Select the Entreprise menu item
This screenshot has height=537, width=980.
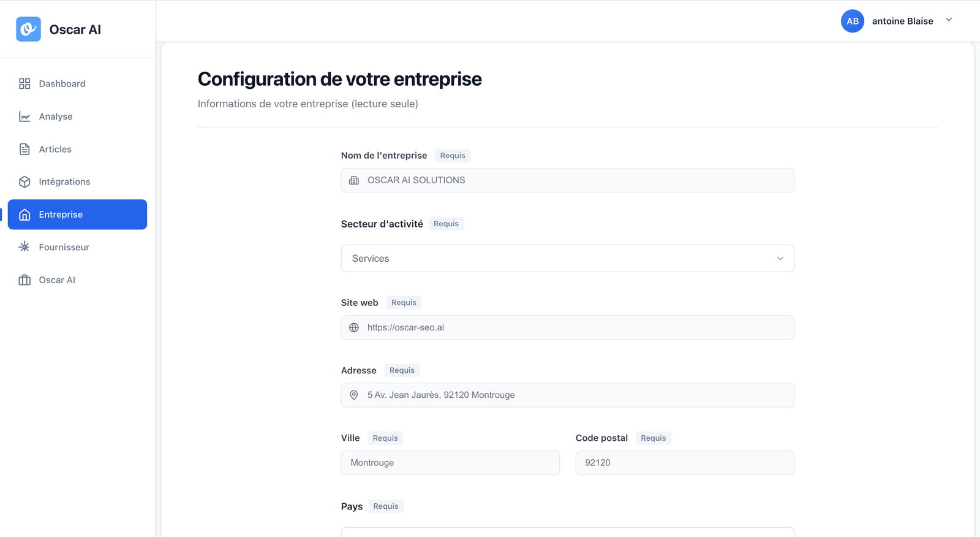point(77,215)
